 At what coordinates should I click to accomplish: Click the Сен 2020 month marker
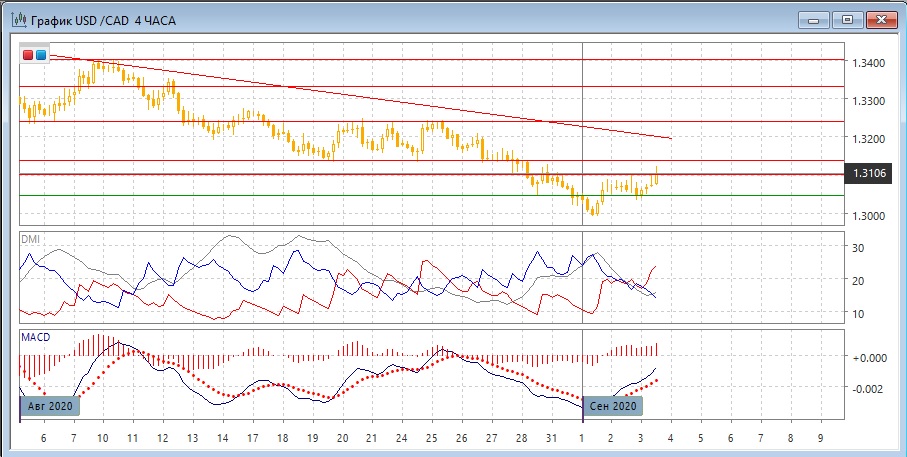tap(613, 406)
